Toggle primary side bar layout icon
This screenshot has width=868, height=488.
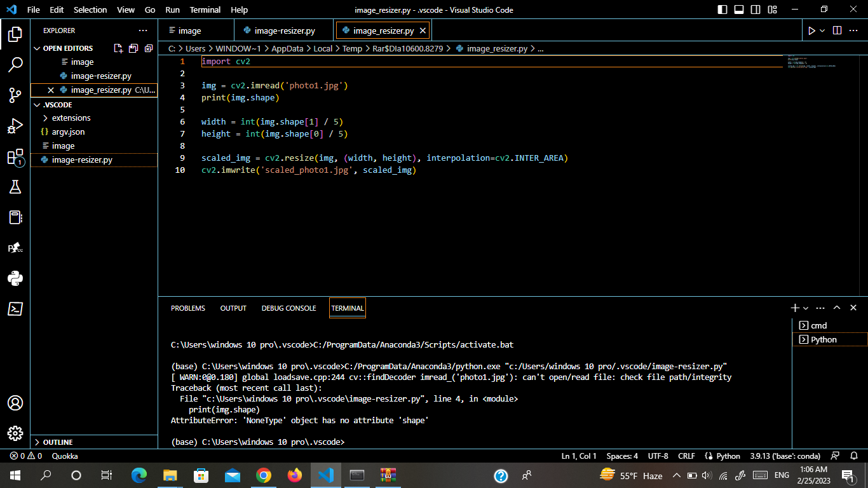(x=722, y=10)
